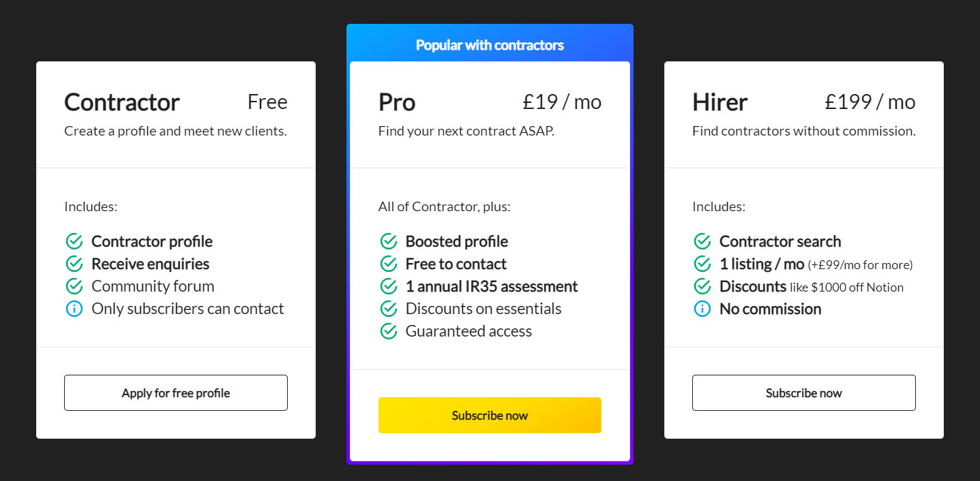Viewport: 980px width, 481px height.
Task: Click the Contractor plan heading
Action: click(x=122, y=102)
